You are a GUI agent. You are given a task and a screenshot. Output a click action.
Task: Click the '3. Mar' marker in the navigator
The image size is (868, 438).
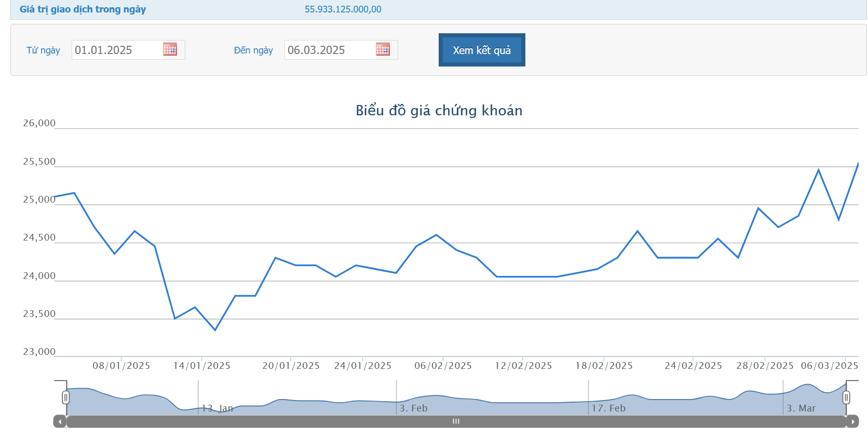tap(801, 408)
